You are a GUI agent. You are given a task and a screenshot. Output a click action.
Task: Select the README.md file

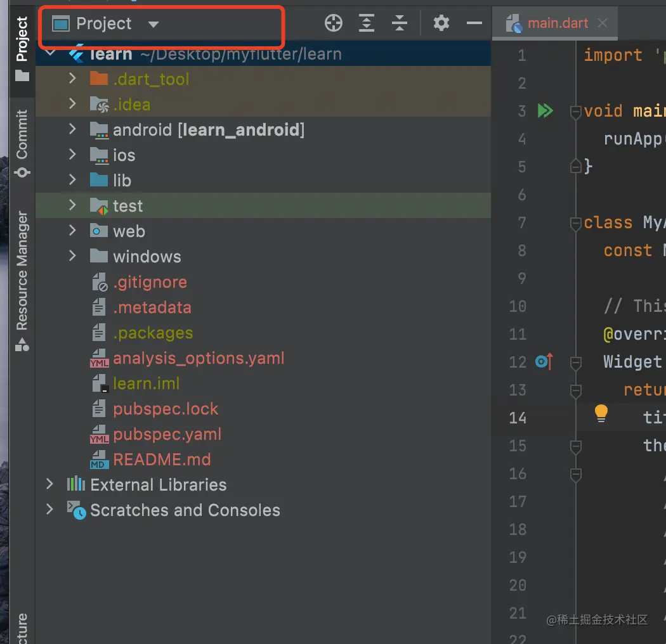162,460
